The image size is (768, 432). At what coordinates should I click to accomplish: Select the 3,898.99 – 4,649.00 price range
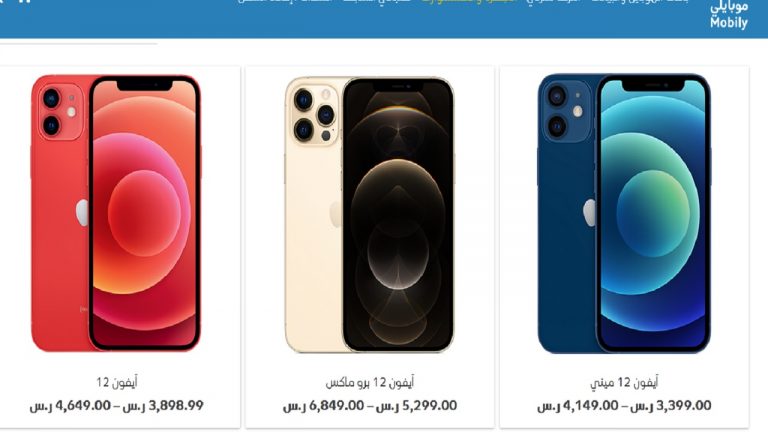pos(117,406)
